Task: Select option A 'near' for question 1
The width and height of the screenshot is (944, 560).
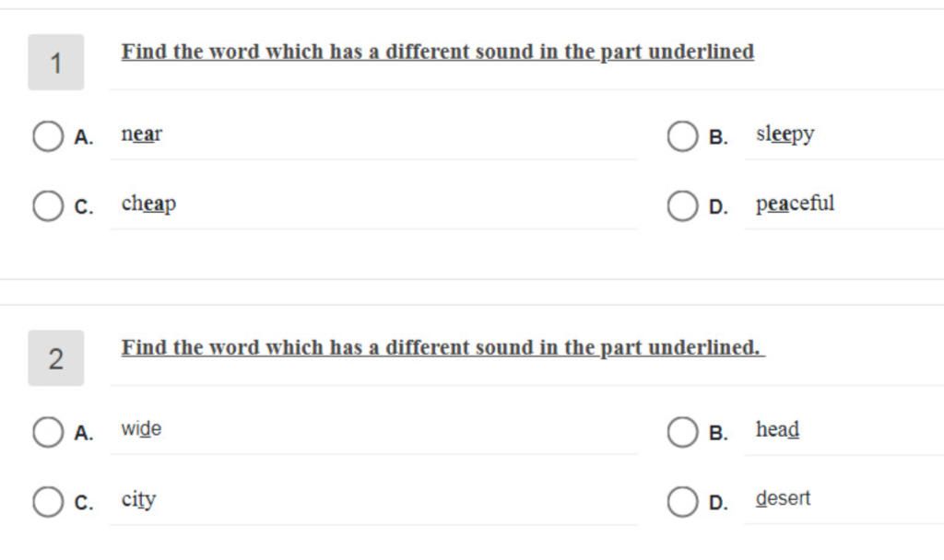Action: [48, 136]
